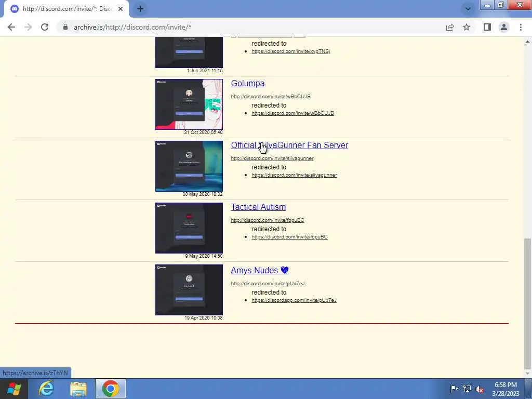The height and width of the screenshot is (399, 532).
Task: Click https://discord.com/invite/siivagunner redirect link
Action: pyautogui.click(x=294, y=175)
